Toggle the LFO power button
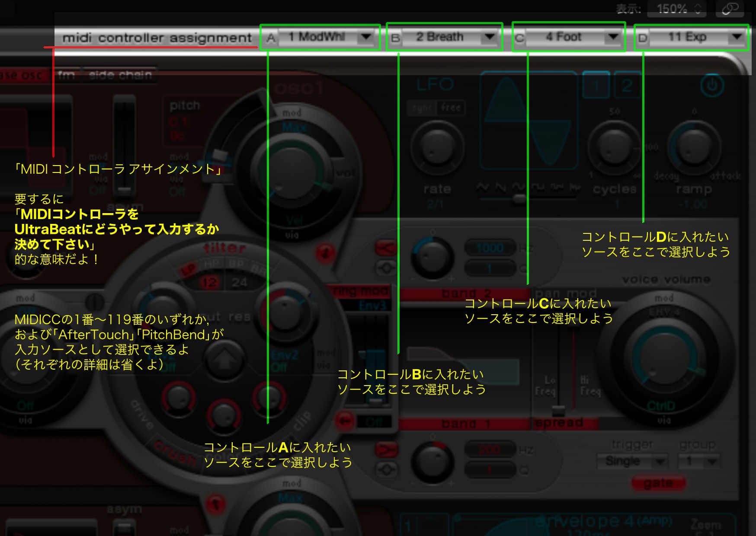 [712, 86]
